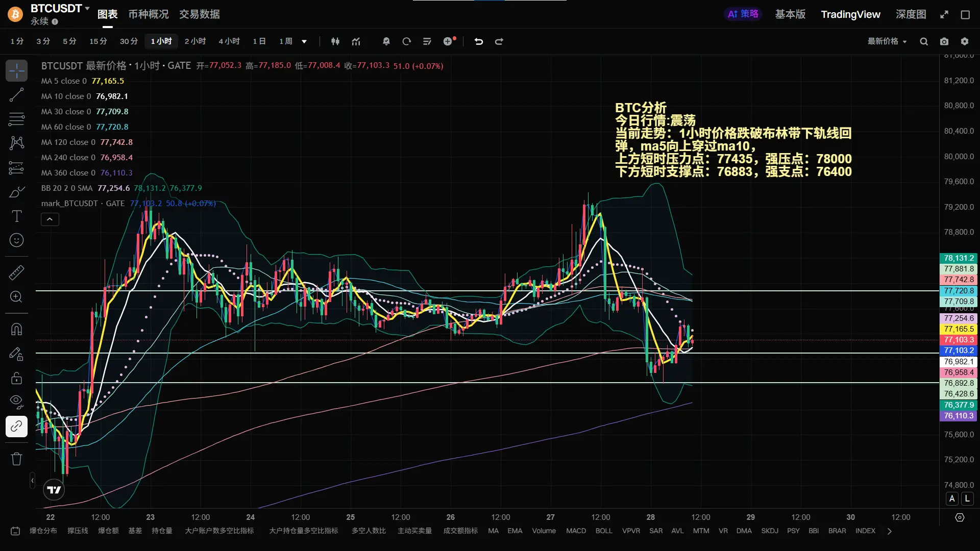
Task: Toggle drawings visibility eye icon
Action: pos(16,402)
